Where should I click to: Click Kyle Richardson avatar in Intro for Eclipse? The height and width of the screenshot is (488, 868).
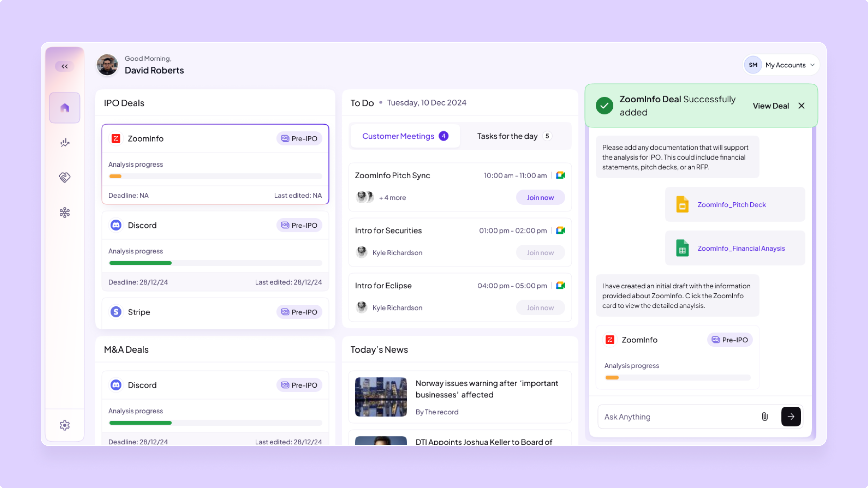point(361,307)
